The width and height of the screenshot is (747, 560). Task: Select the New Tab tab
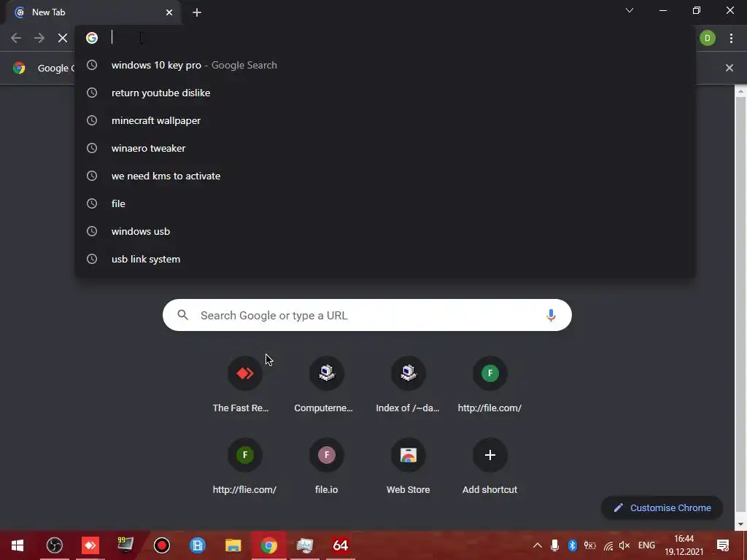click(x=93, y=12)
